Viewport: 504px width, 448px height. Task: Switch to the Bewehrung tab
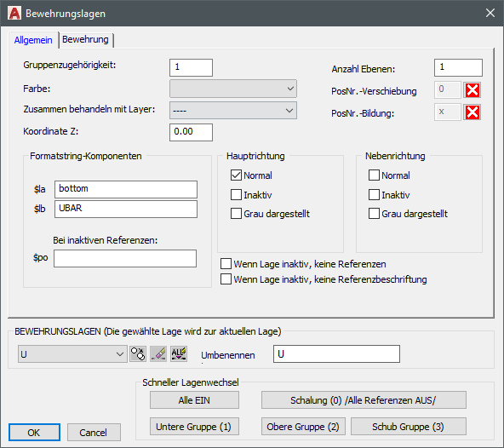85,39
